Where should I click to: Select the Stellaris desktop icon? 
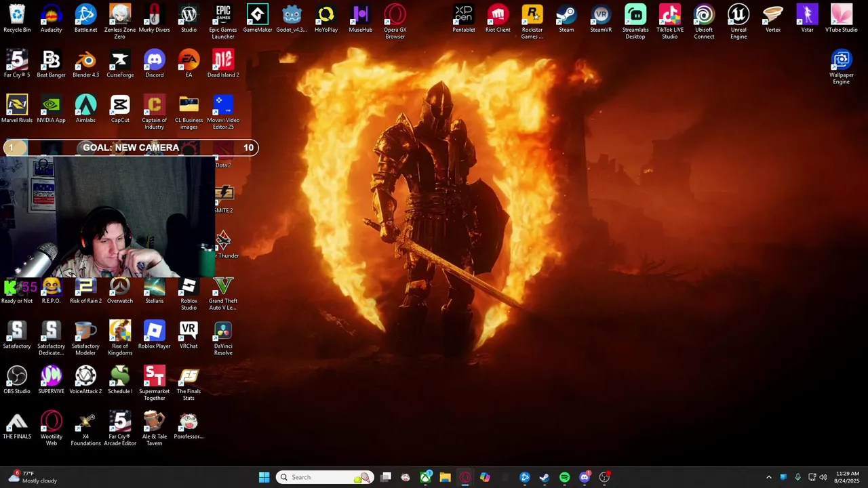pos(155,290)
